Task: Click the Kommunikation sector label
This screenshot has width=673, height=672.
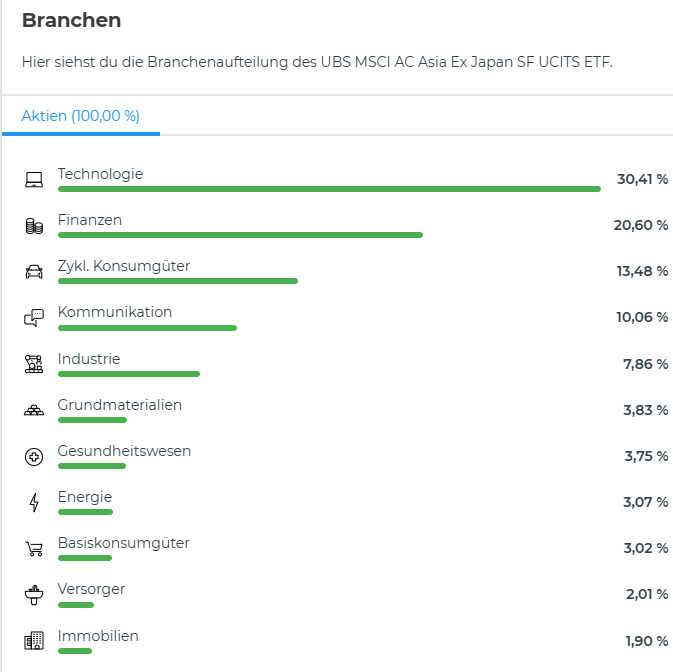Action: point(115,312)
